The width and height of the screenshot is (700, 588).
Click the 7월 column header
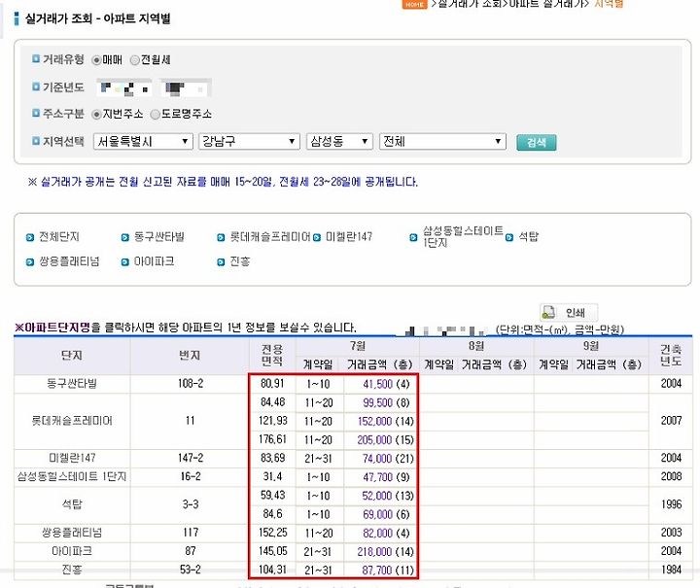tap(358, 346)
